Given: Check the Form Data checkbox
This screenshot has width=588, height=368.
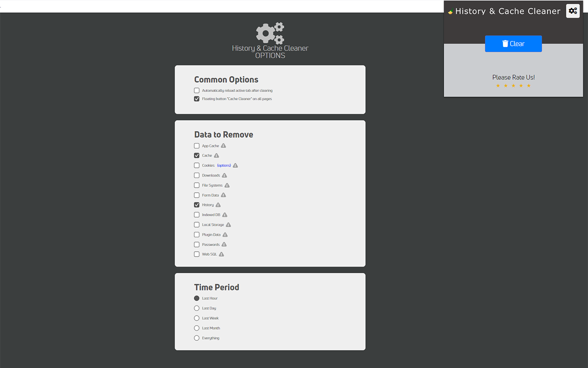Looking at the screenshot, I should [x=197, y=195].
